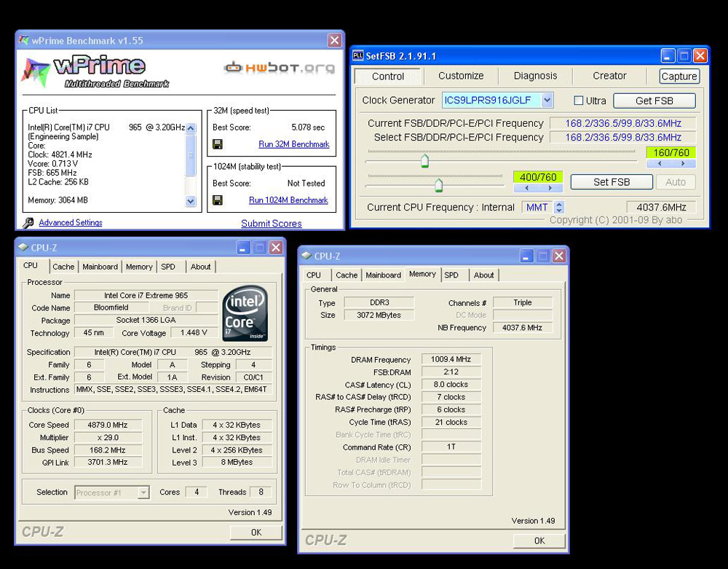The height and width of the screenshot is (569, 728).
Task: Click the CPU List scrollbar thumb
Action: click(x=191, y=156)
